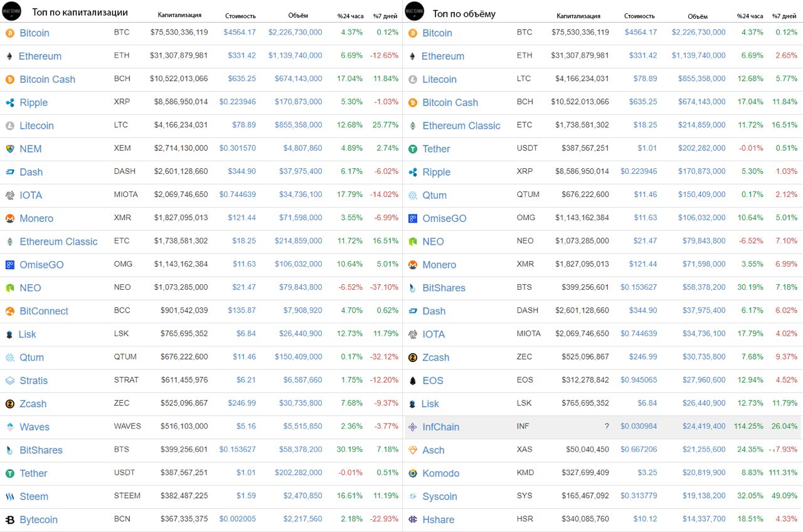Viewport: 803px width, 532px height.
Task: Click Hshare volume $14,337,700
Action: 703,519
